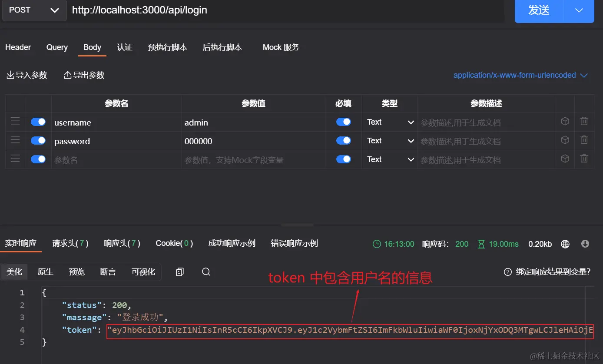This screenshot has width=603, height=364.
Task: Click 导出参数 export button
Action: [84, 75]
